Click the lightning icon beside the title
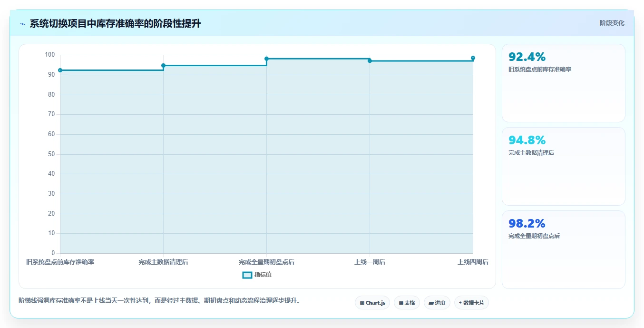This screenshot has width=644, height=328. pos(23,24)
